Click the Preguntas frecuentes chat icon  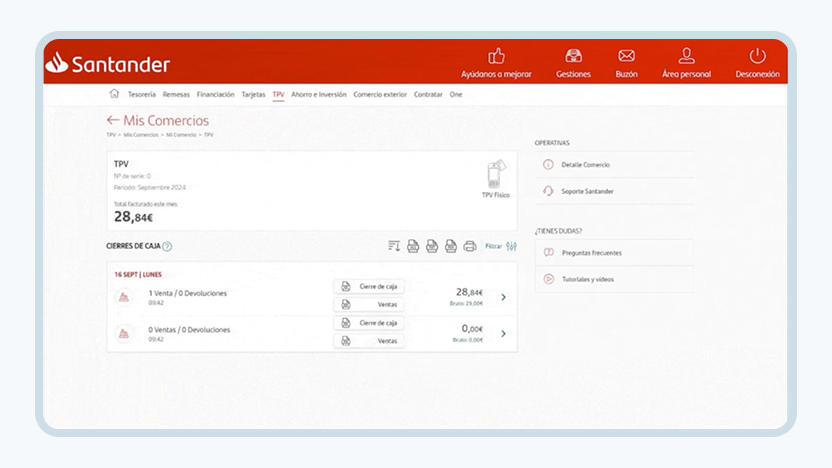[549, 253]
